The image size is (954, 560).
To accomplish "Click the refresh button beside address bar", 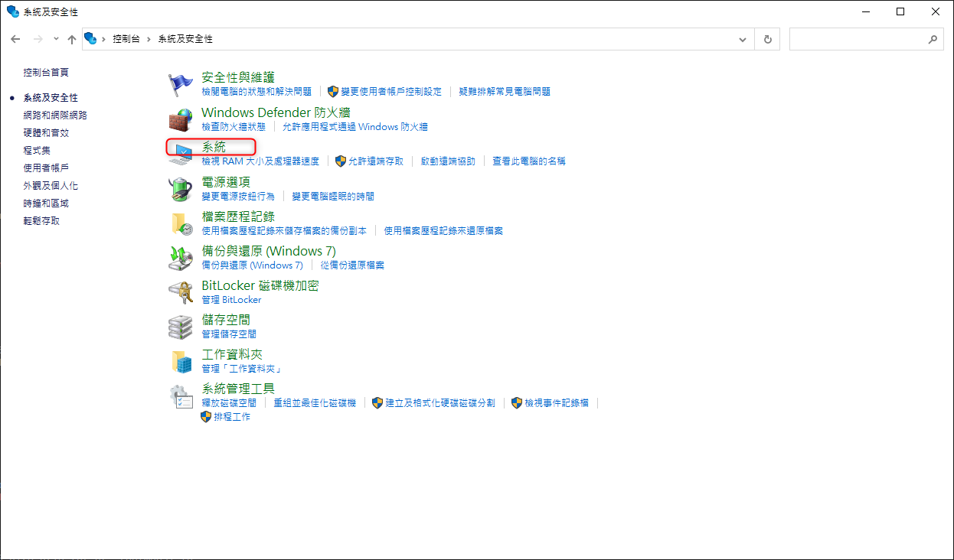I will click(768, 39).
